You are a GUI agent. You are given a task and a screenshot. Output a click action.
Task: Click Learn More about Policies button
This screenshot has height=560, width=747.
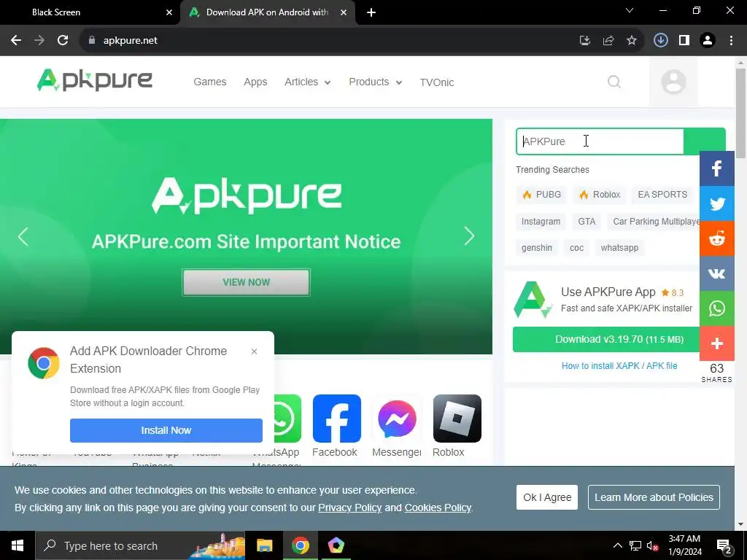point(654,497)
